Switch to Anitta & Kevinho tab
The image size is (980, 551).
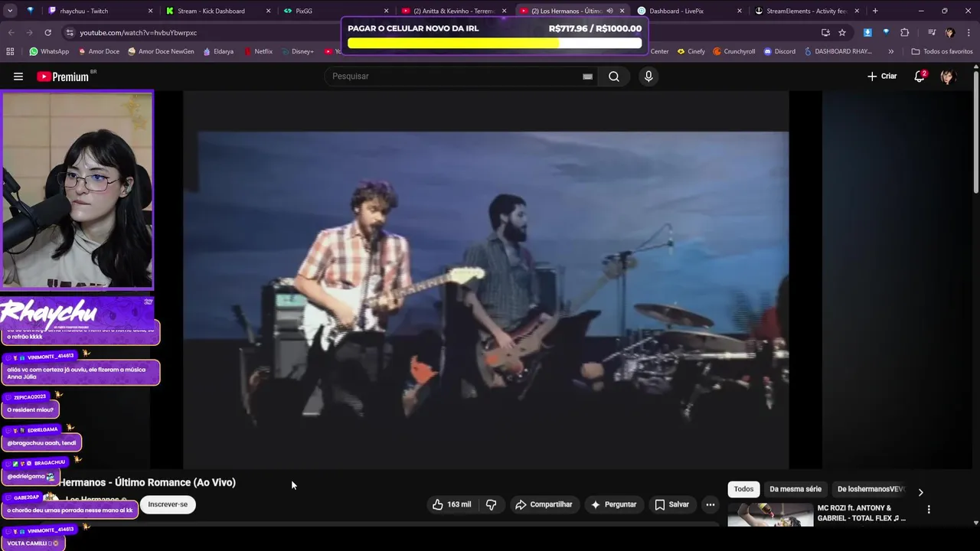point(453,11)
